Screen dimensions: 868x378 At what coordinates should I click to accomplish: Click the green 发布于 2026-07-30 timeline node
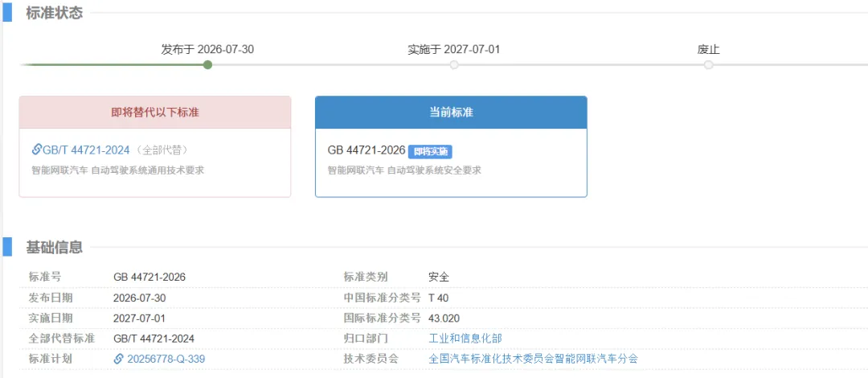[x=207, y=65]
